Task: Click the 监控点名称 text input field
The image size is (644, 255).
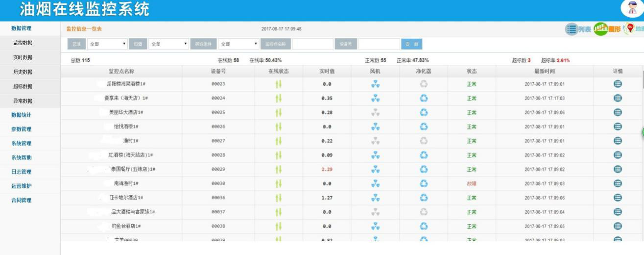Action: pos(312,44)
